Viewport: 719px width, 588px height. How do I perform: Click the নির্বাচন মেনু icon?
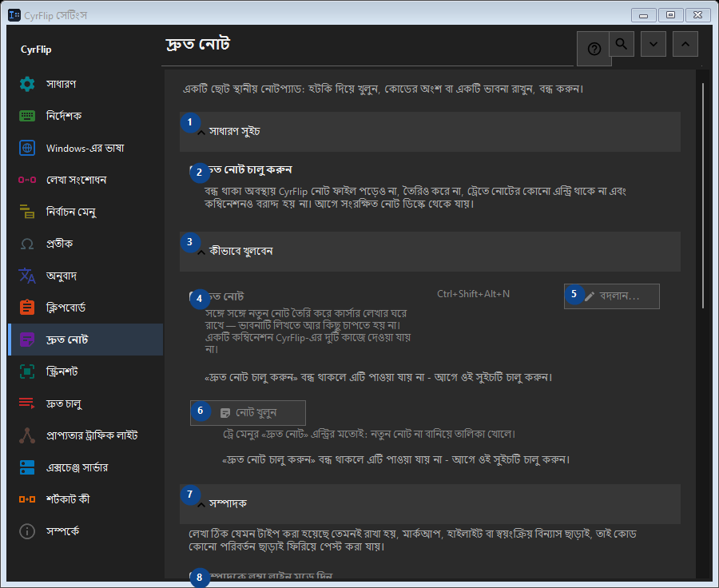(27, 212)
